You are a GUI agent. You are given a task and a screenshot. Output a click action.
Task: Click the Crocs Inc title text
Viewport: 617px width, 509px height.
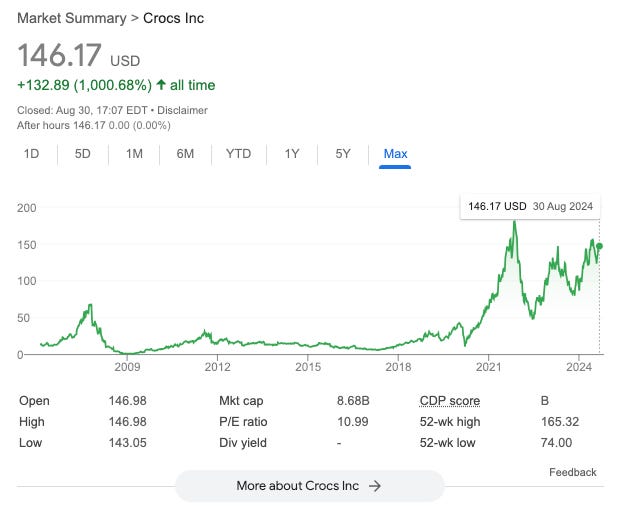[x=174, y=18]
